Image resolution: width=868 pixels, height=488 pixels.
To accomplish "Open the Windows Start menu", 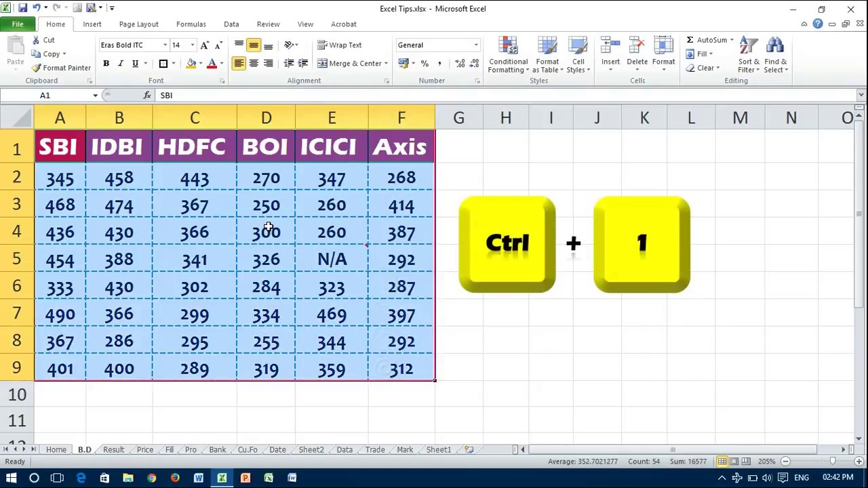I will [x=11, y=478].
